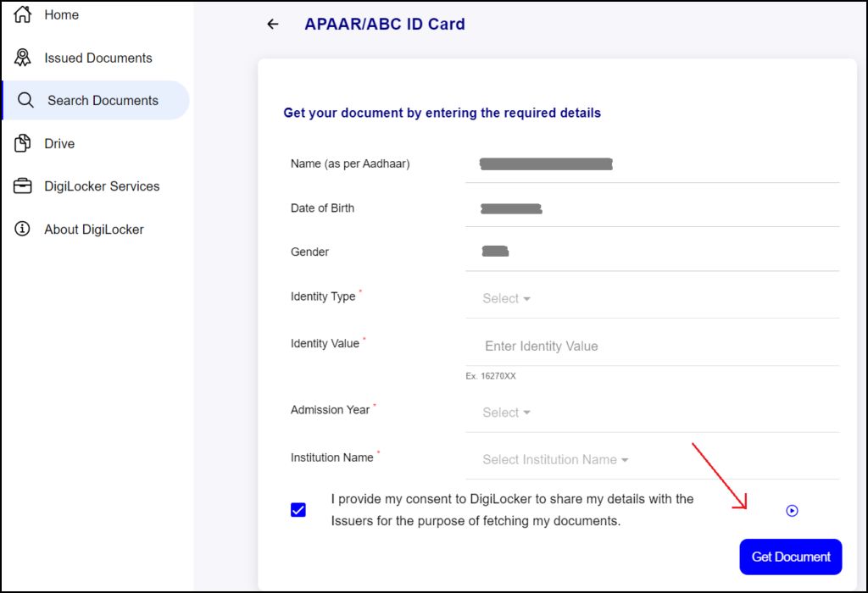Go back using the left arrow

(272, 24)
